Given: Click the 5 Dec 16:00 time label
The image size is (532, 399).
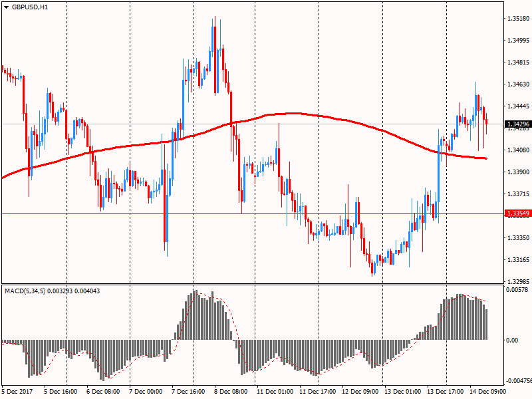Looking at the screenshot, I should point(61,392).
